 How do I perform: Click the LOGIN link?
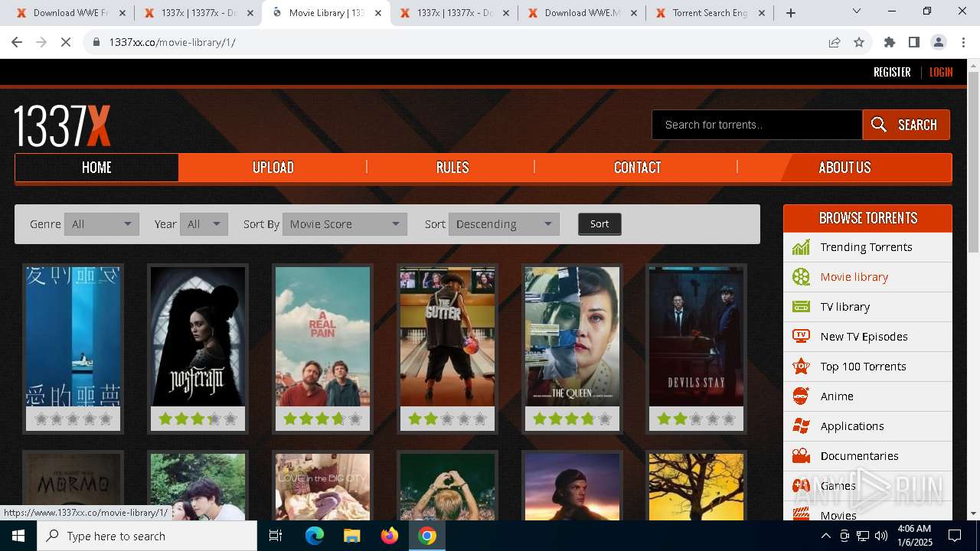click(941, 72)
